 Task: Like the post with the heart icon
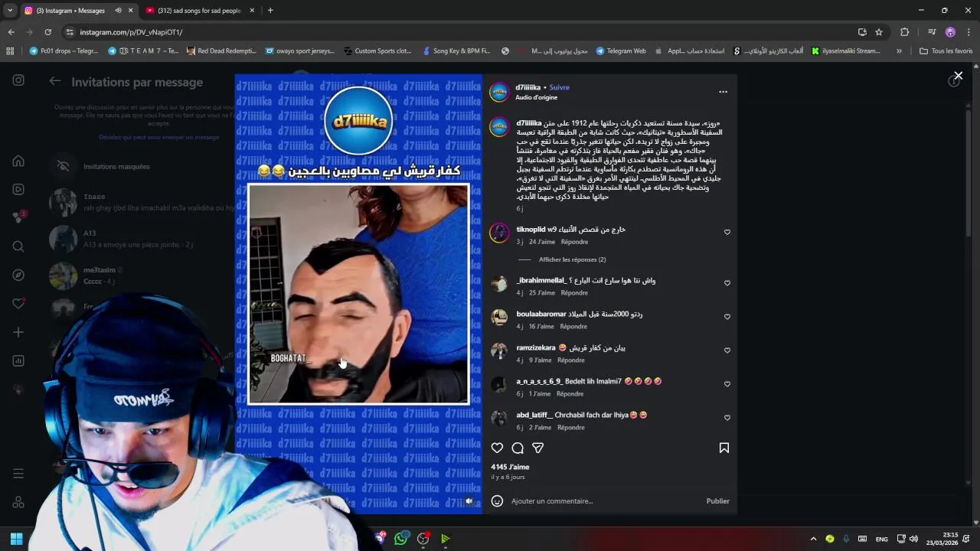[497, 448]
